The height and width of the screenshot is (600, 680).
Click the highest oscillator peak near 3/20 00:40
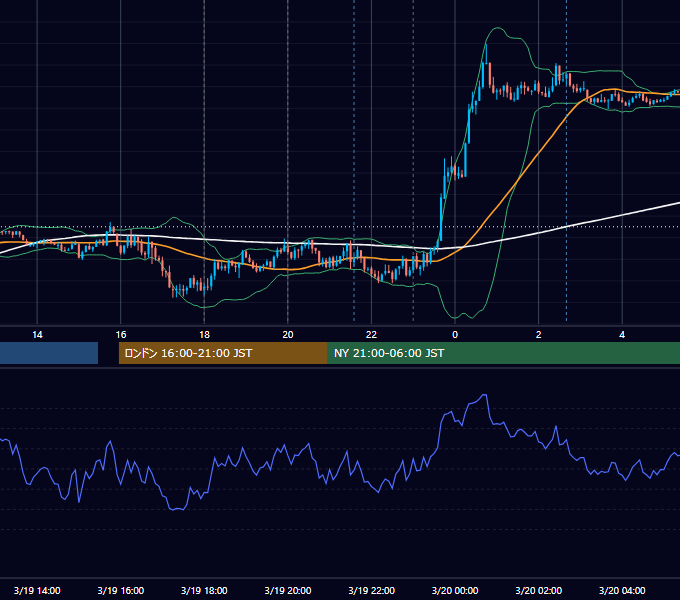(x=484, y=395)
